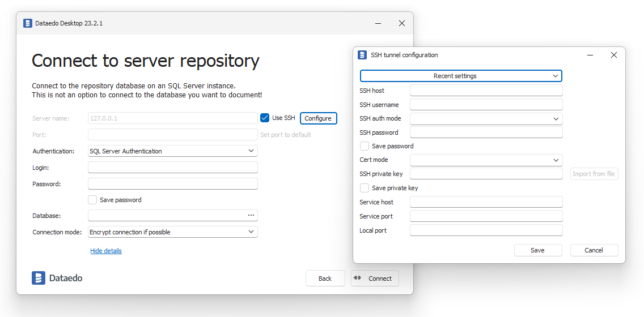Viewport: 644px width, 317px height.
Task: Close the SSH tunnel configuration window
Action: point(613,55)
